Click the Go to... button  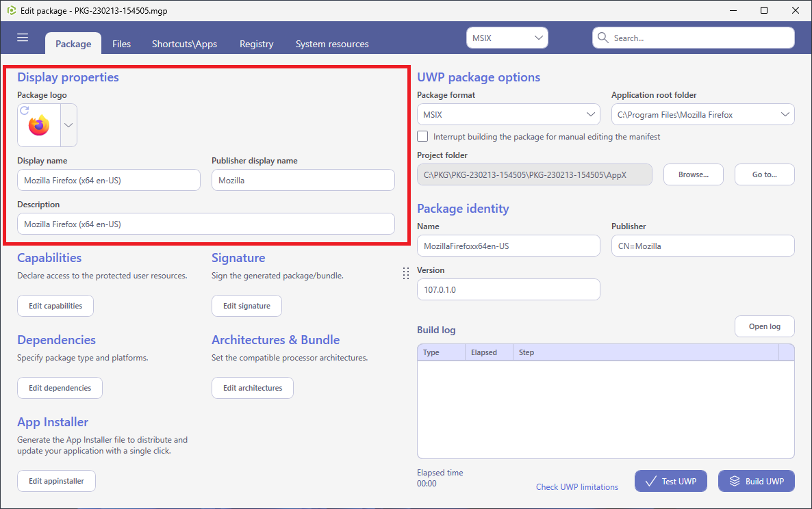click(764, 175)
